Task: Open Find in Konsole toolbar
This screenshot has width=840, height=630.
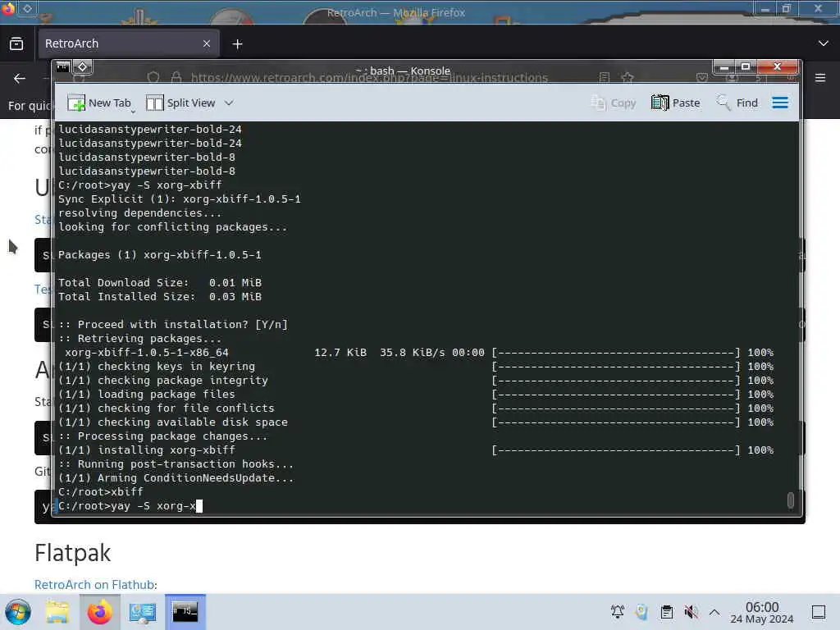Action: (x=737, y=103)
